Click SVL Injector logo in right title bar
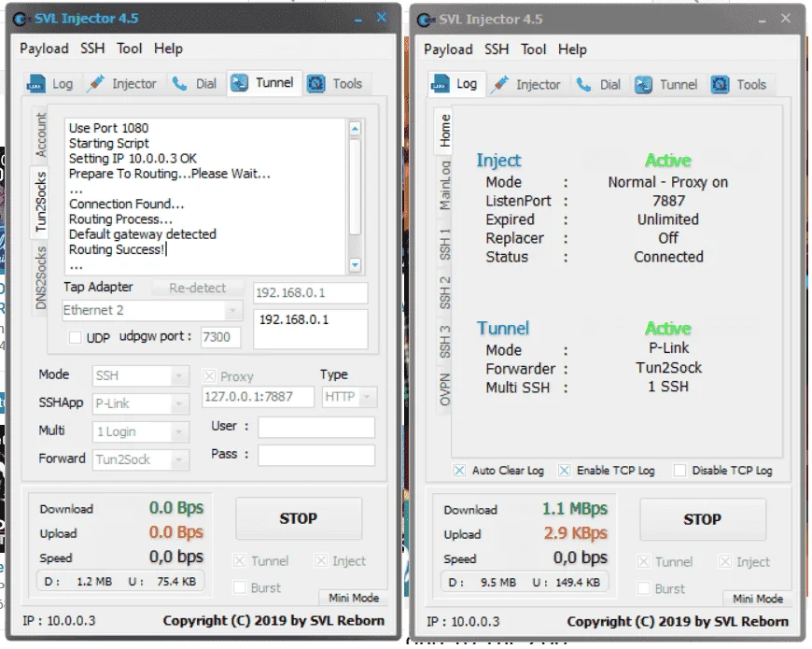Viewport: 812px width, 649px height. (x=425, y=21)
